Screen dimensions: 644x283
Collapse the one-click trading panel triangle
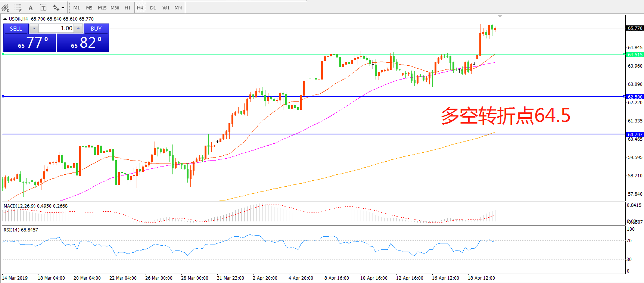5,19
